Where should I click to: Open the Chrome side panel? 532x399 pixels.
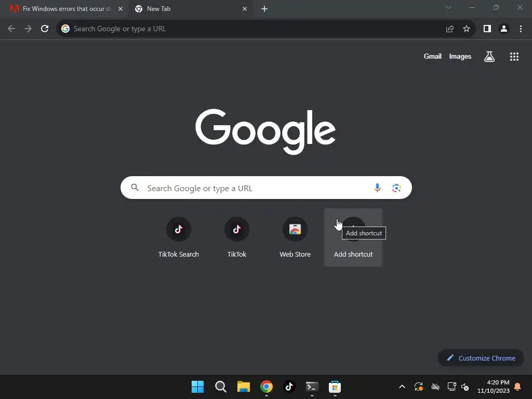click(487, 29)
